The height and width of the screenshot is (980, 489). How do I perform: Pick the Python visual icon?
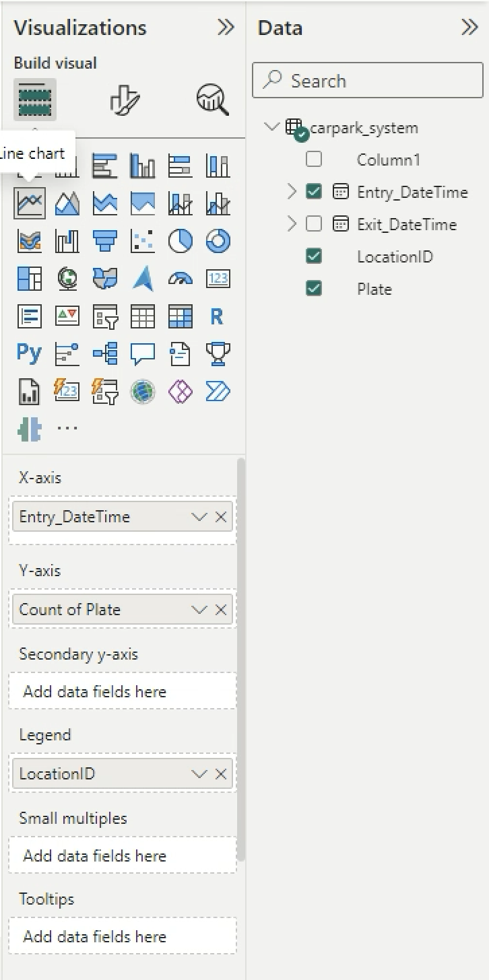pos(29,353)
